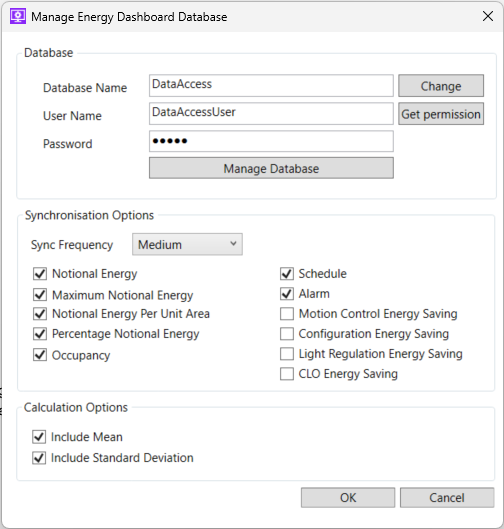The image size is (504, 529).
Task: Click the Cancel button
Action: pos(447,498)
